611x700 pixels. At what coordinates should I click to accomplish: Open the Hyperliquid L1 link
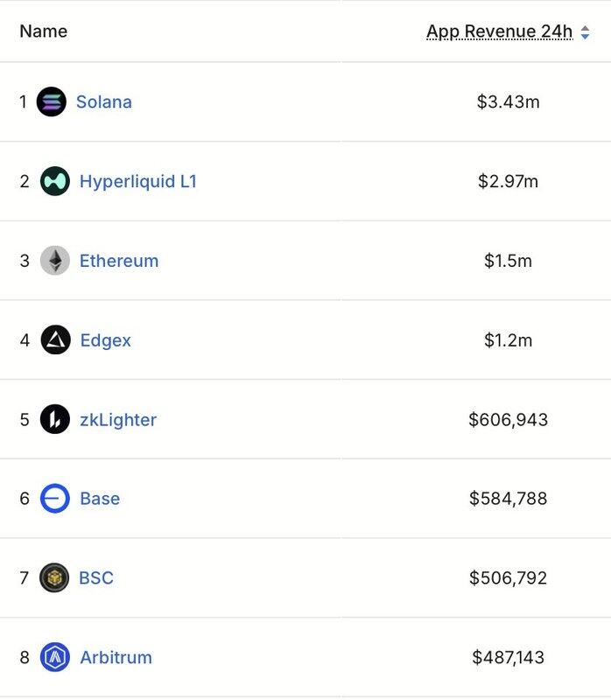138,182
